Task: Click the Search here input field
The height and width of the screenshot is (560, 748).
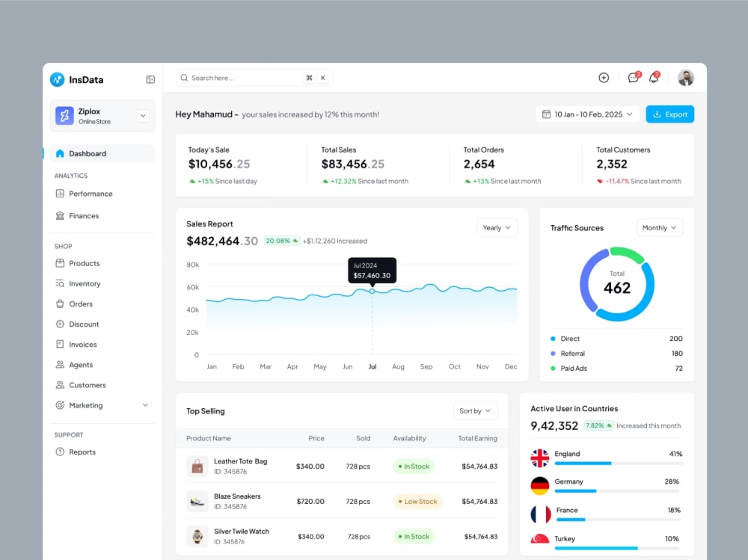Action: point(254,78)
